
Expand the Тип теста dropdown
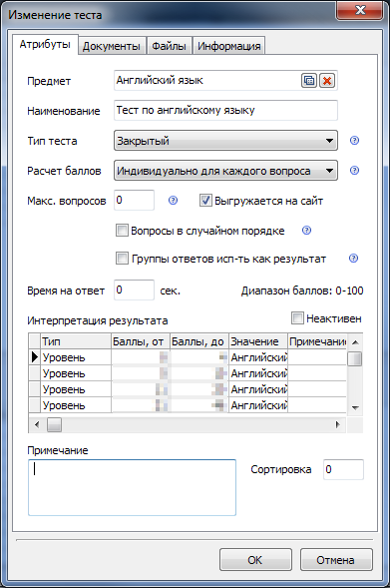[x=225, y=140]
